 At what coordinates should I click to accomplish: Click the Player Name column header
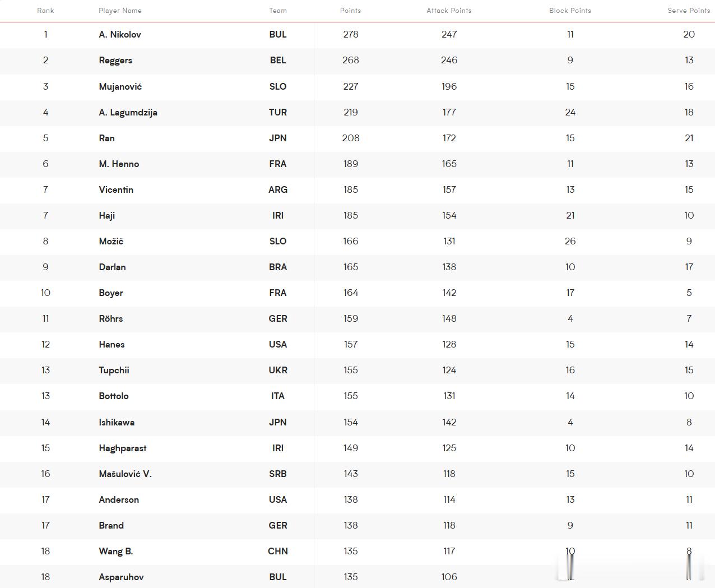pyautogui.click(x=120, y=11)
